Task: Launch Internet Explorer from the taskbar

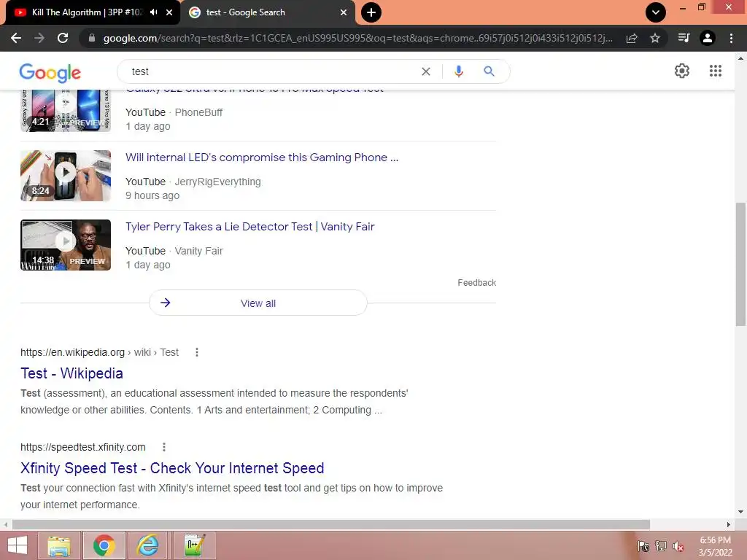Action: [x=148, y=545]
